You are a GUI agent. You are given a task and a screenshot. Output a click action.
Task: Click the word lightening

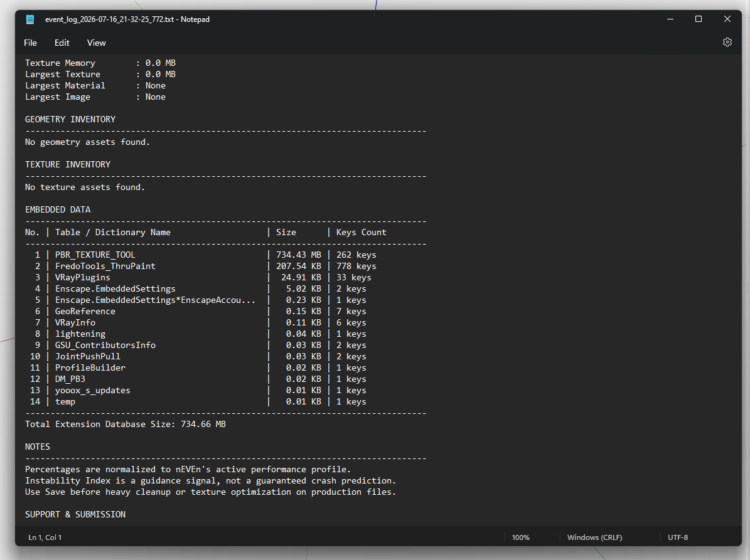point(80,334)
